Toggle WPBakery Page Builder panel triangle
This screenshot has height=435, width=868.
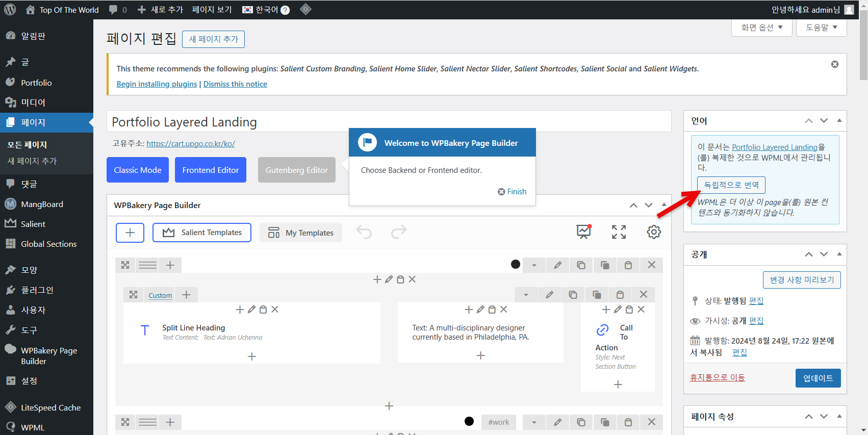[664, 205]
